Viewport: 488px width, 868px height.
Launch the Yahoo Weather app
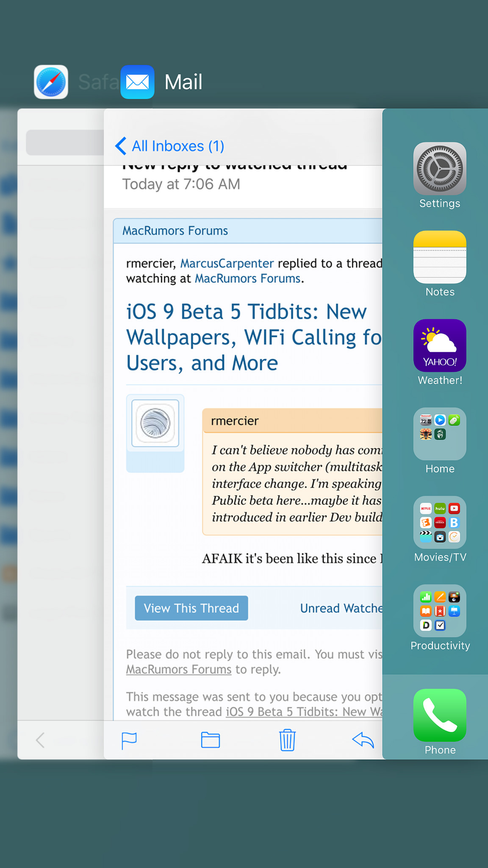440,345
